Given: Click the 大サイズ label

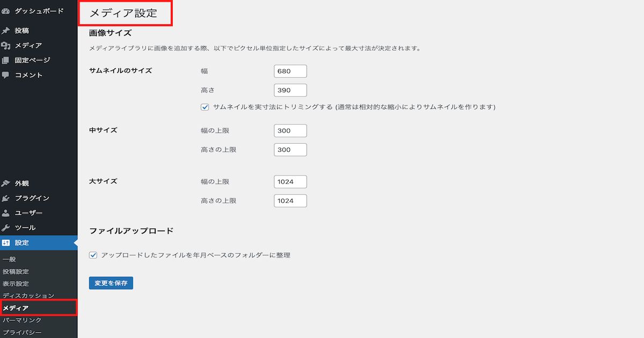Looking at the screenshot, I should pos(103,181).
